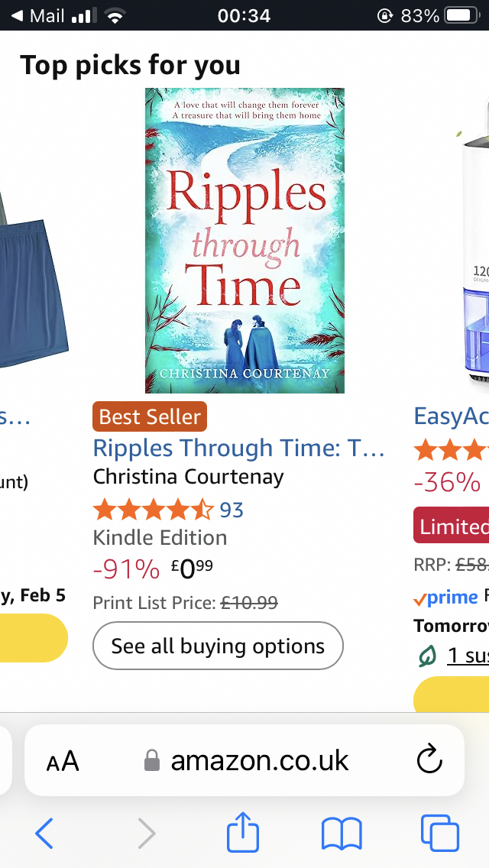Tap the Limited deal badge
The height and width of the screenshot is (868, 489).
[452, 526]
